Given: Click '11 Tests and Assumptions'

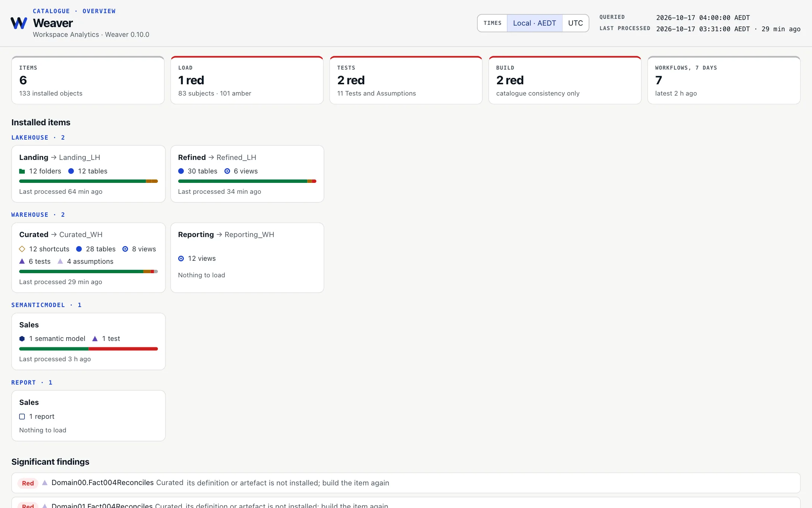Looking at the screenshot, I should coord(377,93).
